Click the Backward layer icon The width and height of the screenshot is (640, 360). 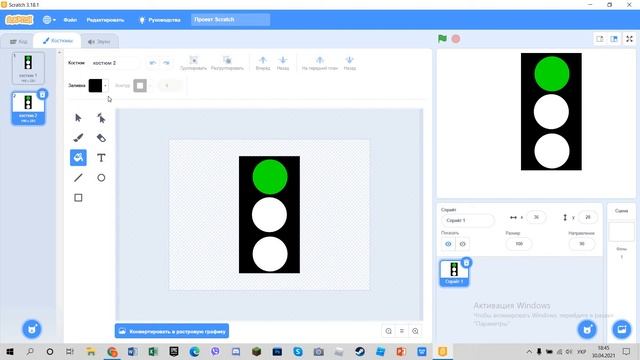point(283,63)
